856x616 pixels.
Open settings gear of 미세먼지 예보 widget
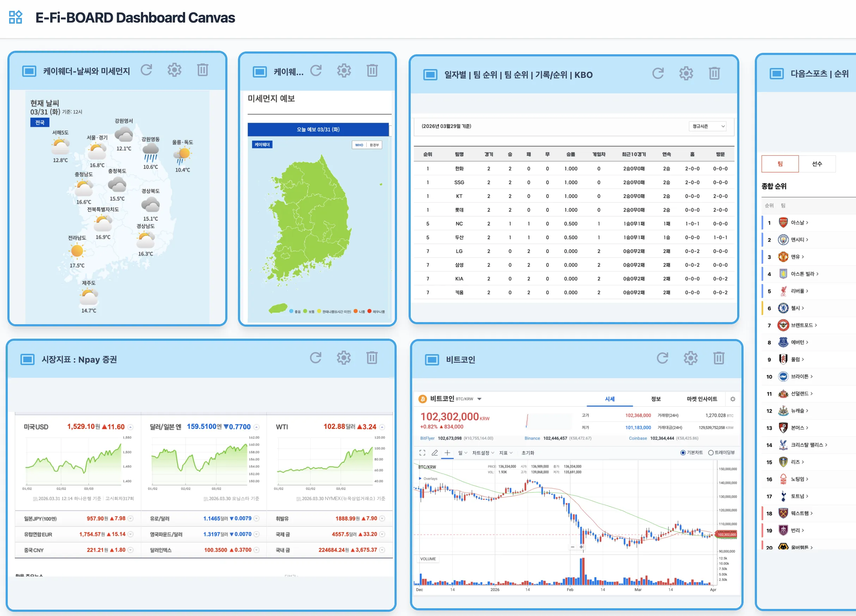[x=344, y=70]
